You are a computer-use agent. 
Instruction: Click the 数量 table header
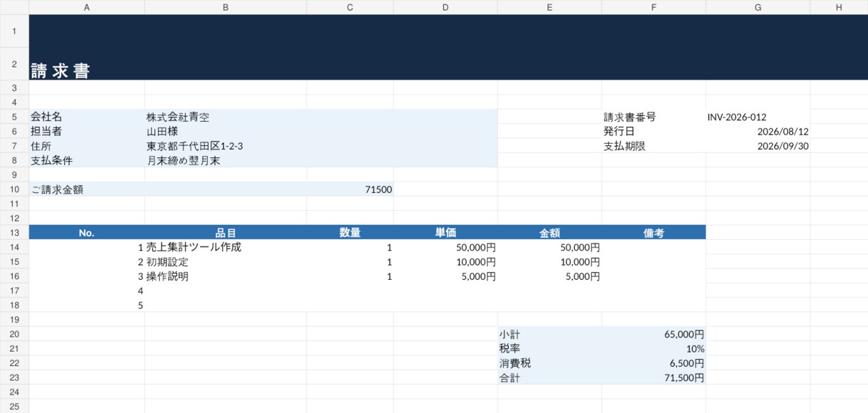coord(350,233)
